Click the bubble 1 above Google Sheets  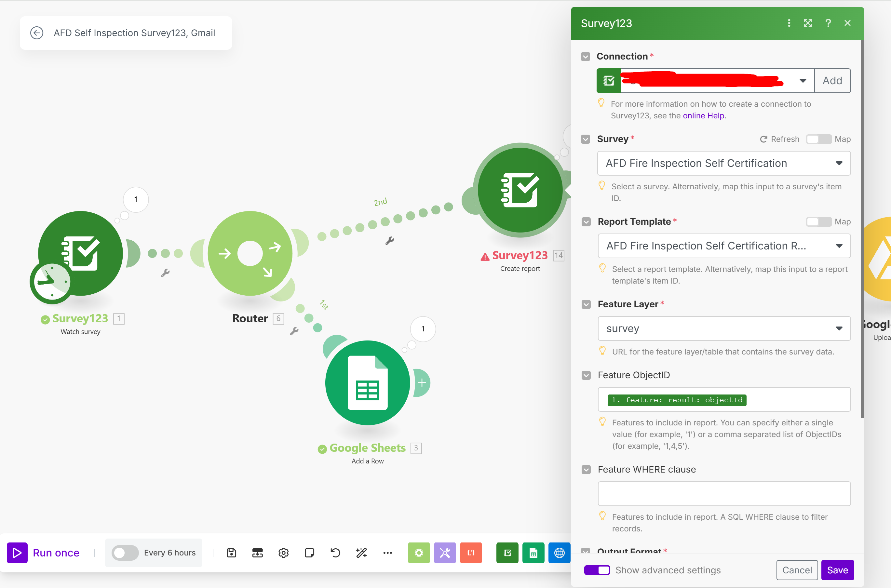(x=423, y=329)
